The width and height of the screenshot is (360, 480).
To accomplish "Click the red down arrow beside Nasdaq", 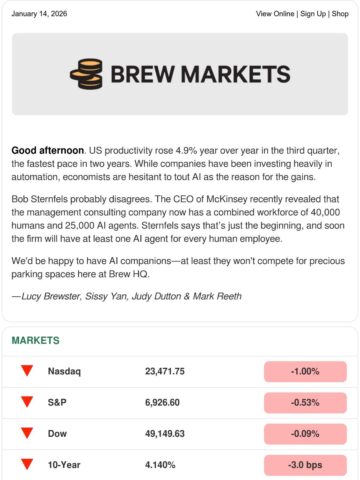I will (27, 371).
